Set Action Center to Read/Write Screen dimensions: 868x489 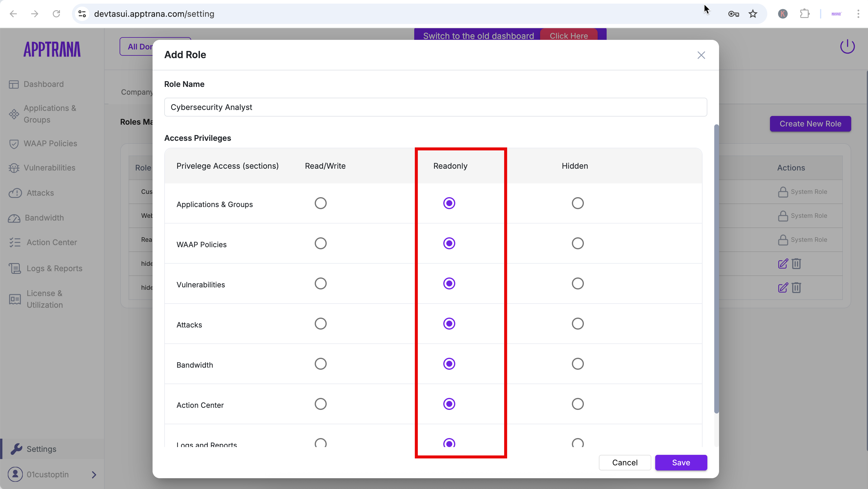320,404
